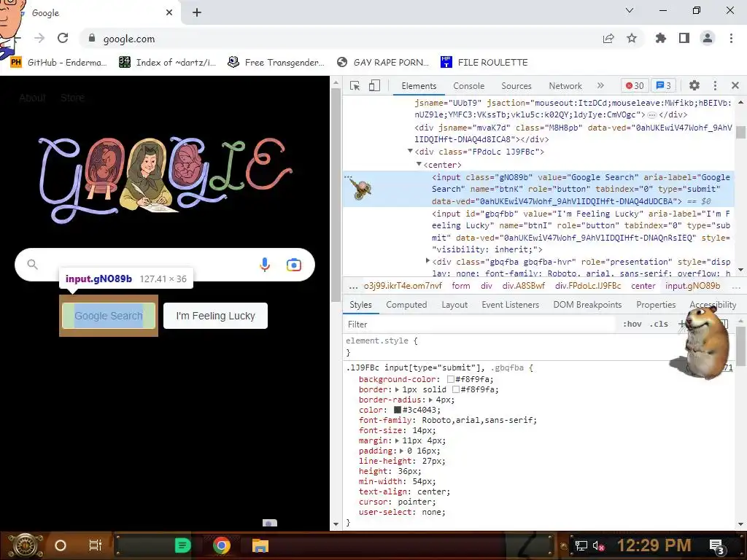Select the form breadcrumb
This screenshot has width=747, height=560.
(x=461, y=286)
